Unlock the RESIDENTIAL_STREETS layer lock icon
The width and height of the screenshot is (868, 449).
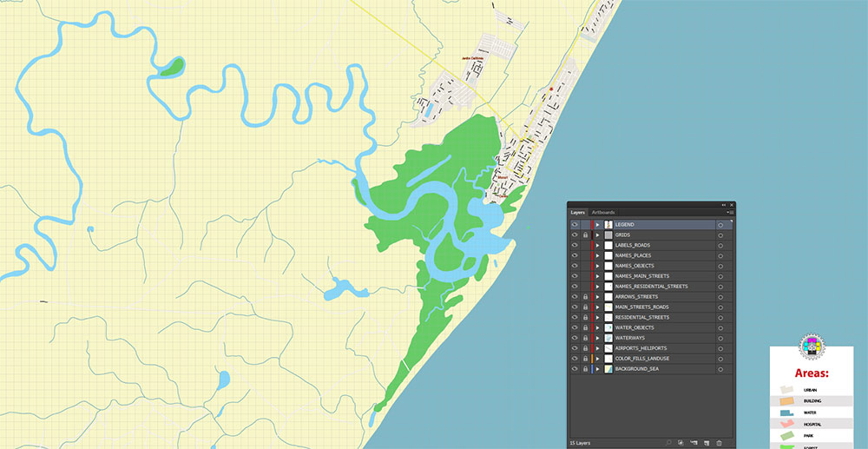[586, 317]
